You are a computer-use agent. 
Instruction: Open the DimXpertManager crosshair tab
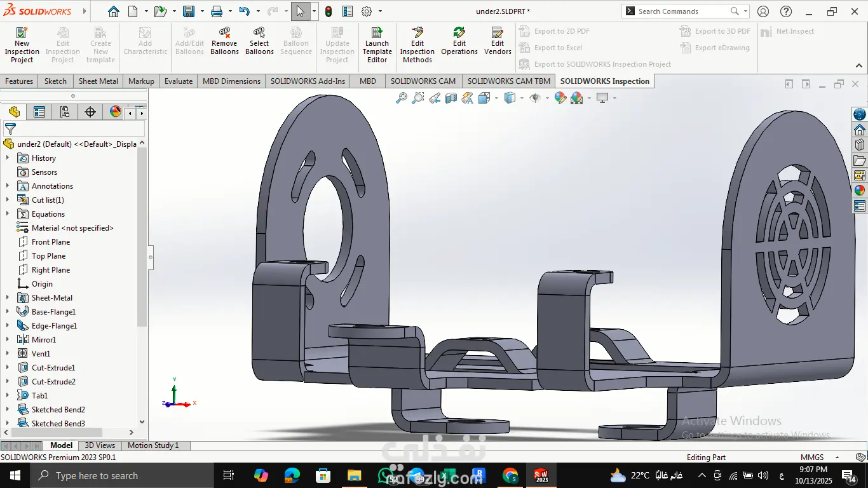pyautogui.click(x=90, y=112)
